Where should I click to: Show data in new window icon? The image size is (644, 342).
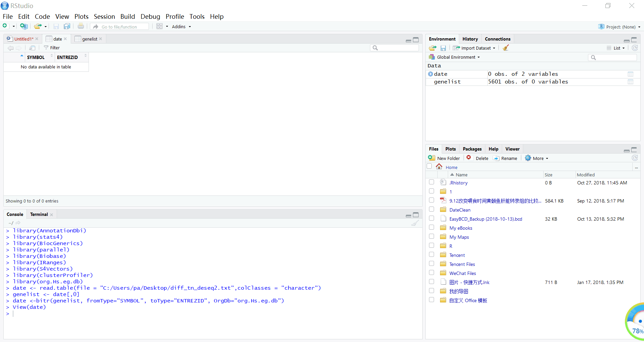click(x=32, y=48)
